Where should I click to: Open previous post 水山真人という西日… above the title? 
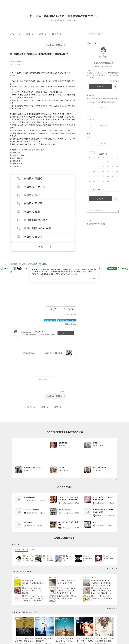tap(55, 45)
